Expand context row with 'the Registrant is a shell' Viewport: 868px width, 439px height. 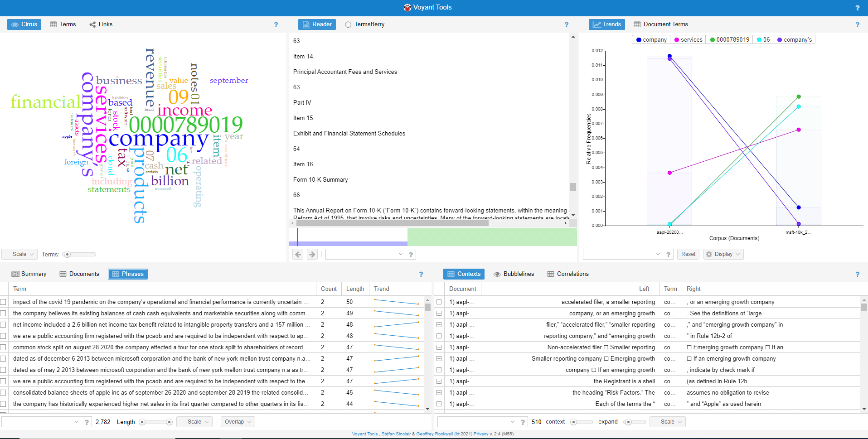439,381
